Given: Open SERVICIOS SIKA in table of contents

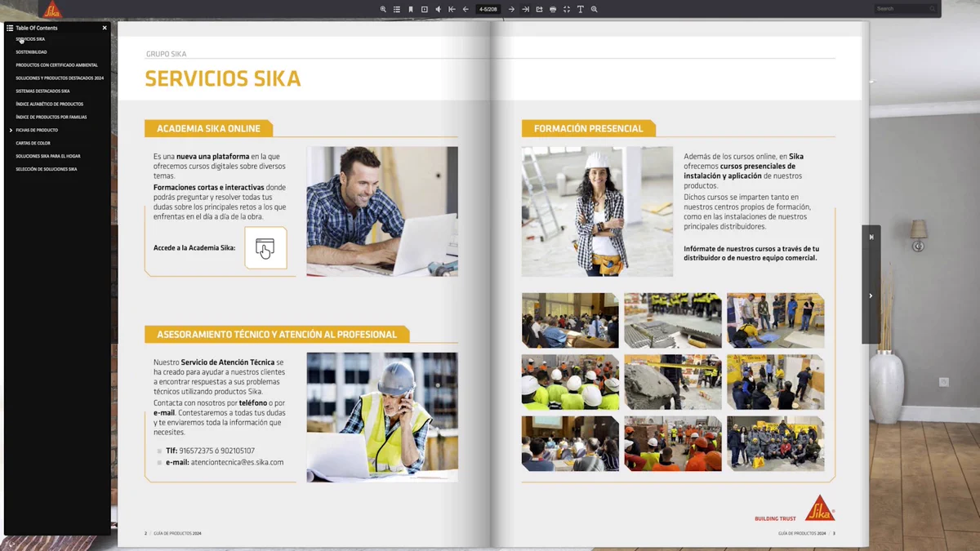Looking at the screenshot, I should (30, 39).
